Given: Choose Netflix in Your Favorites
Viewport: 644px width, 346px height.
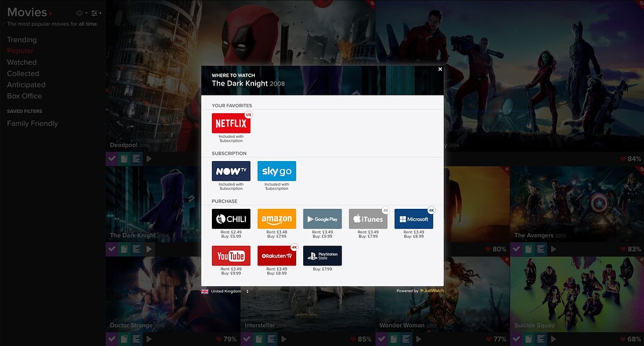Looking at the screenshot, I should [x=231, y=123].
